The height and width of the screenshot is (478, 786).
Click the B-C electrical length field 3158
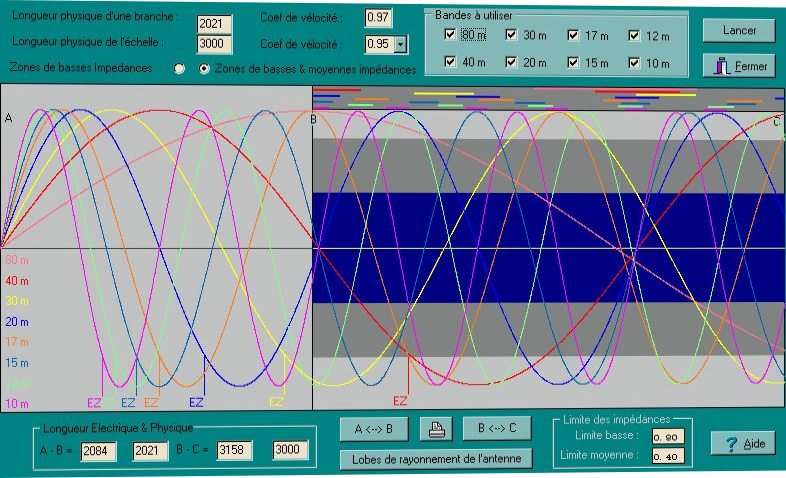(234, 450)
